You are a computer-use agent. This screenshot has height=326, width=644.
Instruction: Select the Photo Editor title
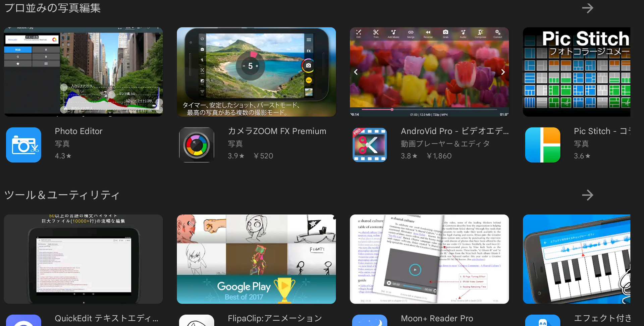pos(78,131)
